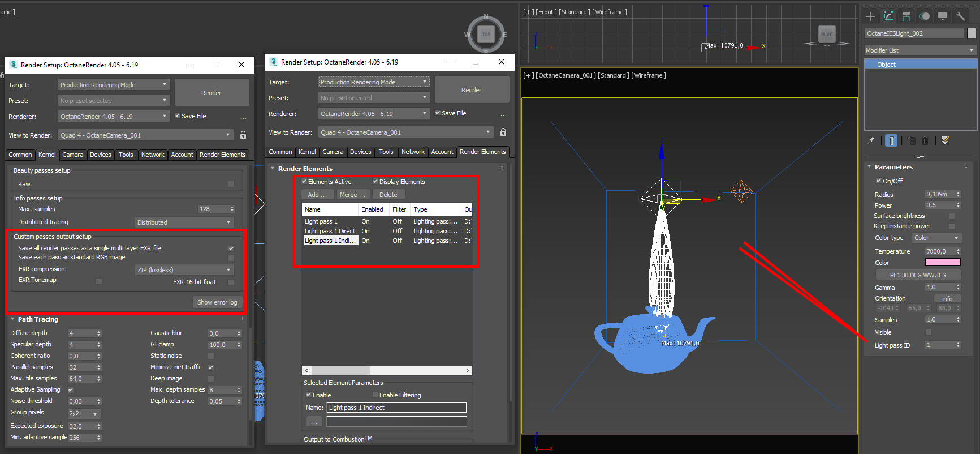The height and width of the screenshot is (454, 980).
Task: Enable the Raw beauty pass checkbox
Action: coord(231,184)
